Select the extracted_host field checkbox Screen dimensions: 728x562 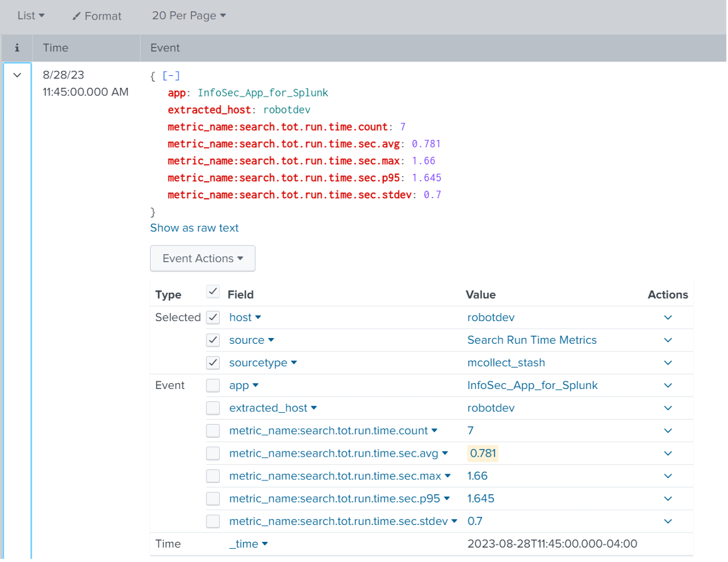pyautogui.click(x=213, y=408)
